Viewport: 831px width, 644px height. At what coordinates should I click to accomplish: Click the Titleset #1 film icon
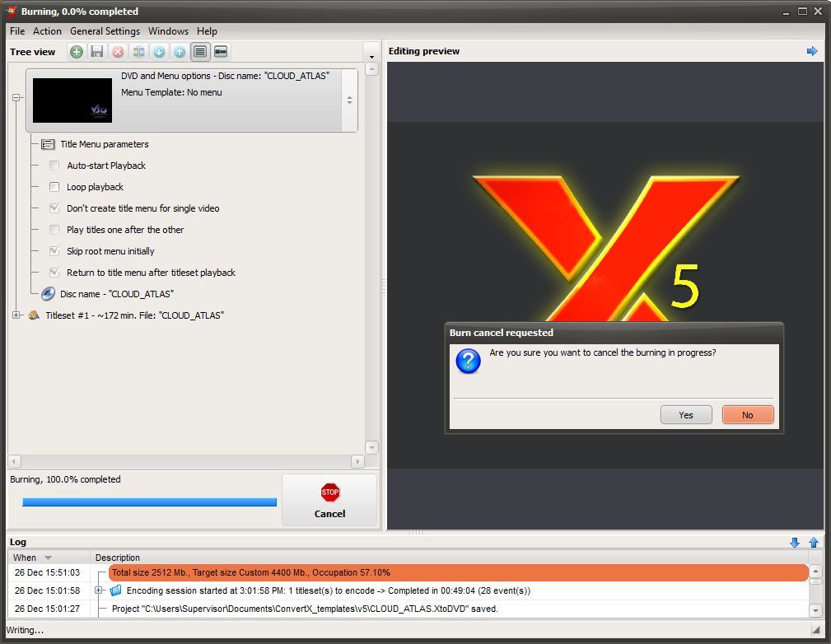[34, 315]
